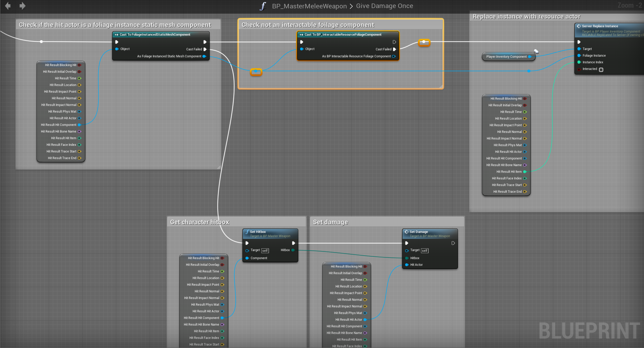Select the Player Inventory Component variable node

[x=506, y=57]
